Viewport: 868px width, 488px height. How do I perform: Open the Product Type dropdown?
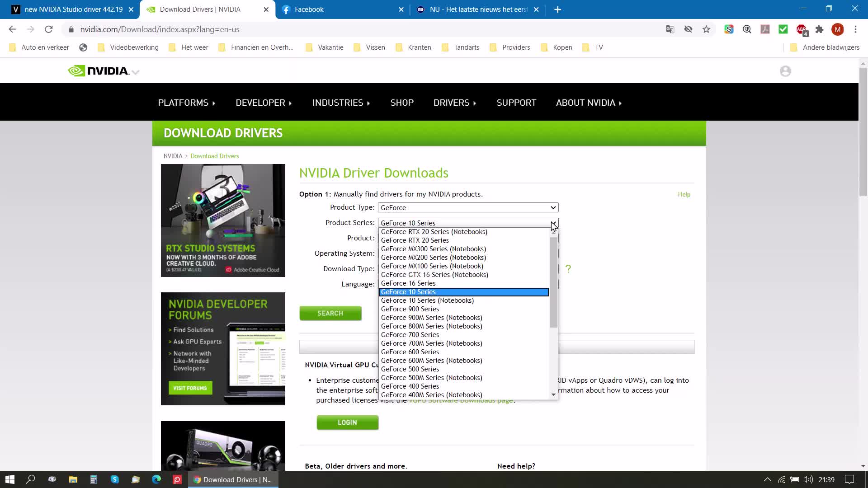click(x=468, y=207)
